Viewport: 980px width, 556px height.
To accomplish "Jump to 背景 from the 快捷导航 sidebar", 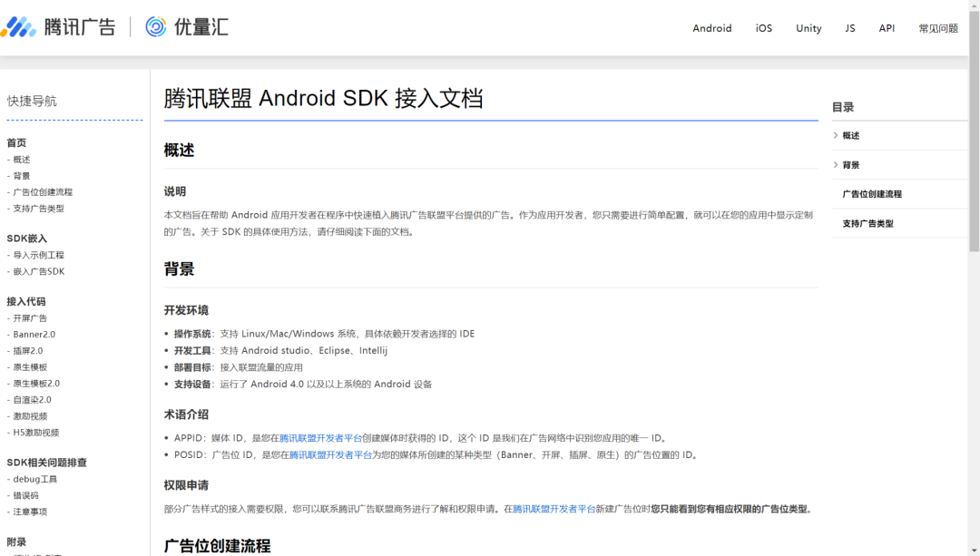I will tap(21, 176).
